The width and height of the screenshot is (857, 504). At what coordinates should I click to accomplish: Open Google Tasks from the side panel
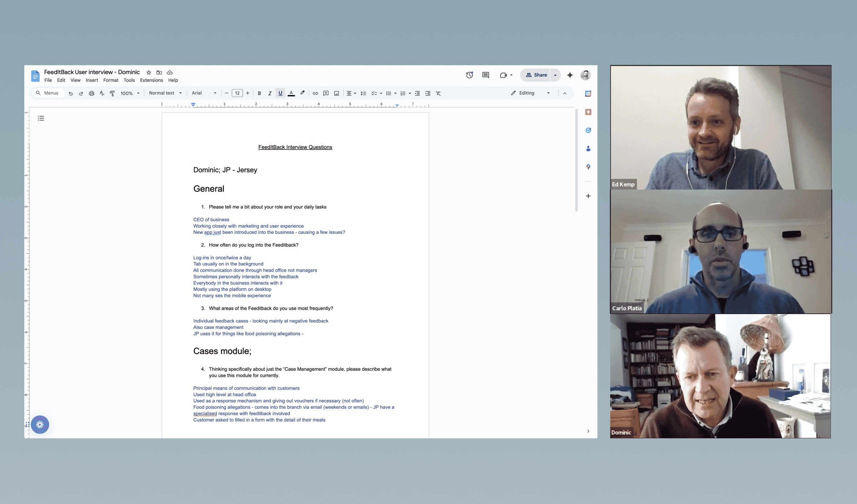coord(588,130)
